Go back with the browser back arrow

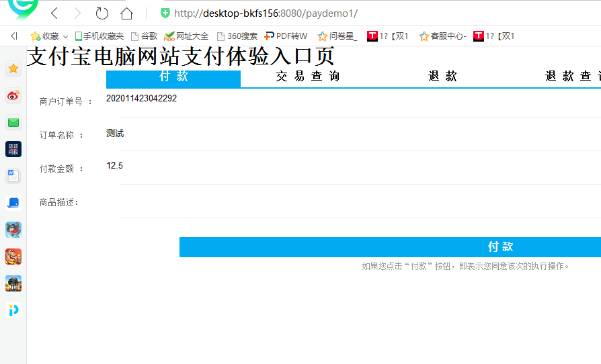54,13
